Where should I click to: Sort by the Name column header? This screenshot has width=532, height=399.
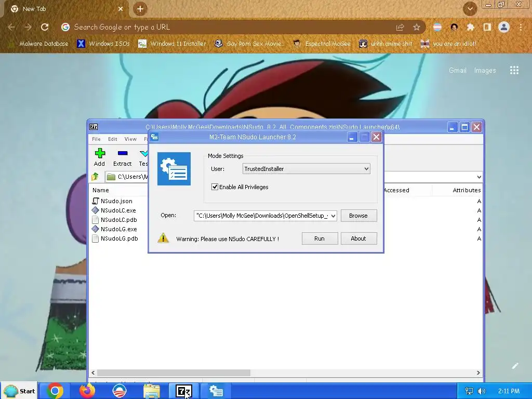[x=101, y=190]
